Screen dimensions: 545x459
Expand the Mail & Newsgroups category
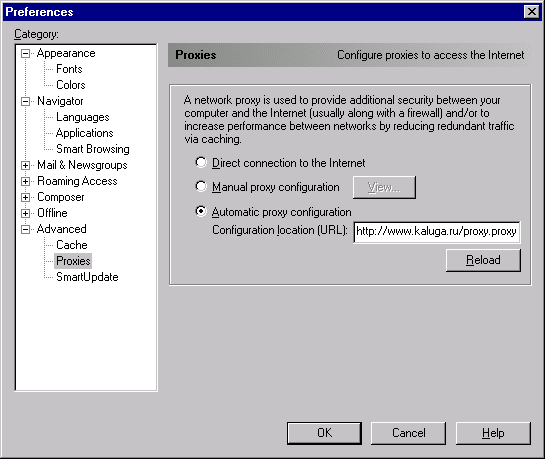(x=25, y=165)
